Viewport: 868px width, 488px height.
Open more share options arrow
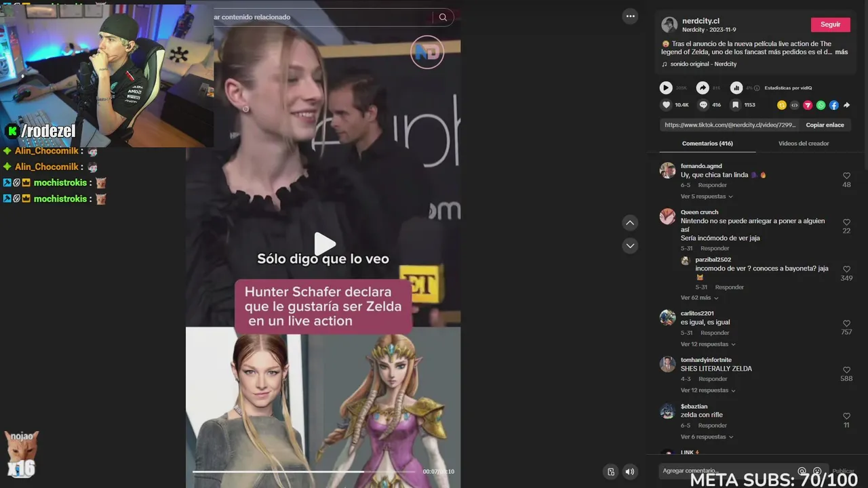click(x=846, y=105)
